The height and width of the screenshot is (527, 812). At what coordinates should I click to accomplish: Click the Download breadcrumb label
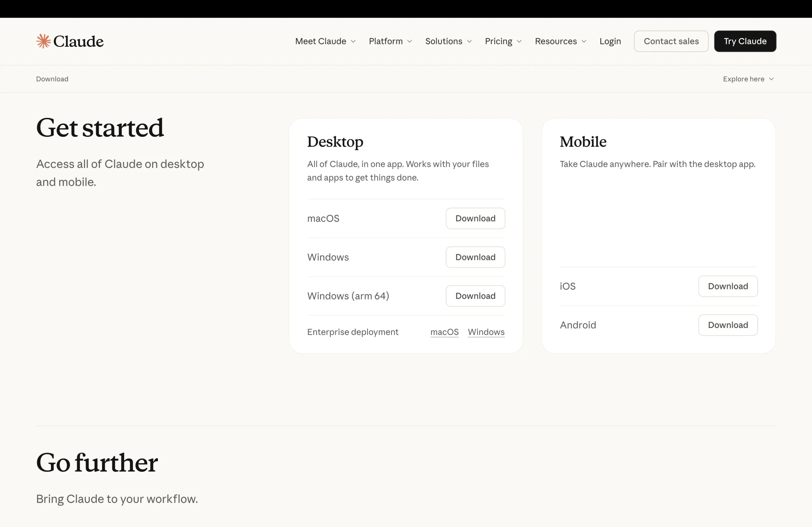pyautogui.click(x=52, y=79)
